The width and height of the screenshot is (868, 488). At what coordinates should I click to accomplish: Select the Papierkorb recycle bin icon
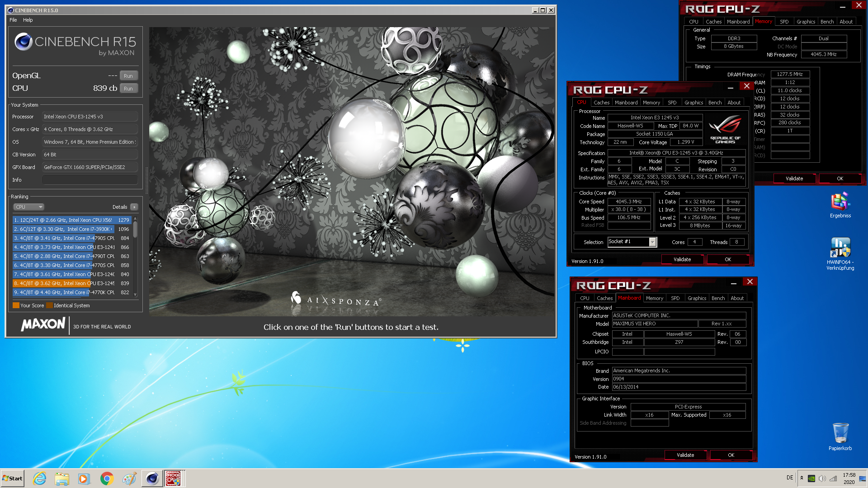840,436
